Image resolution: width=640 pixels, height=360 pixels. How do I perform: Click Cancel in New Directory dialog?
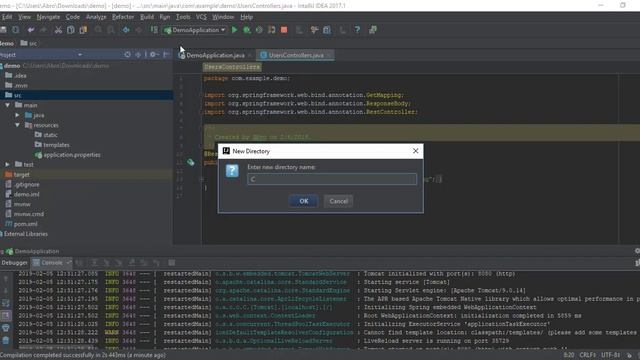pos(338,201)
